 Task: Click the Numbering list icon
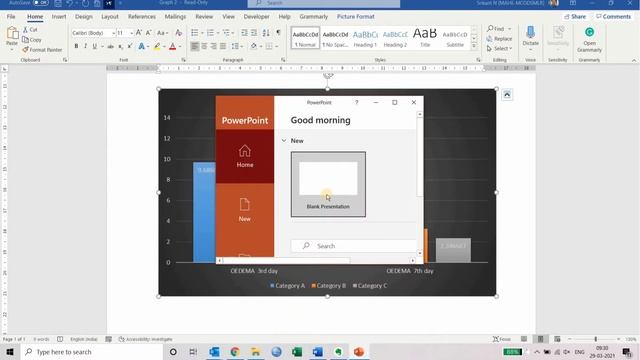pos(210,33)
